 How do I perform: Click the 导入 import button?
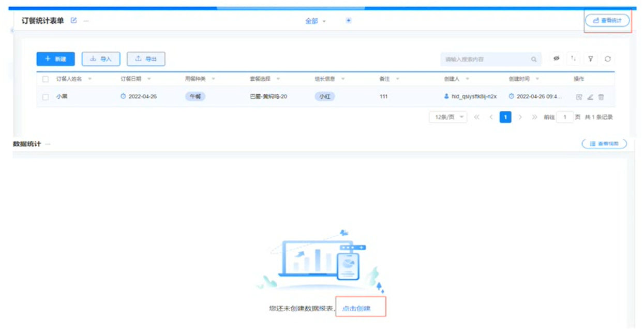point(101,59)
